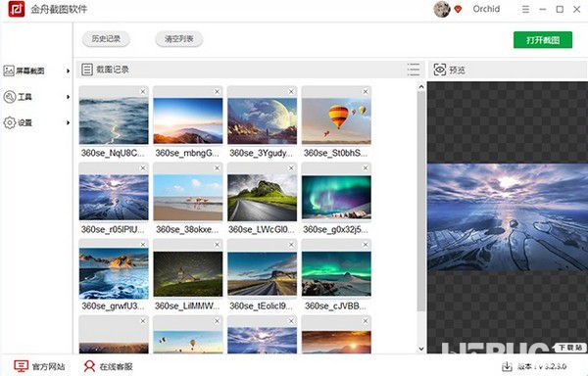Click the 预览 header label

[x=457, y=70]
